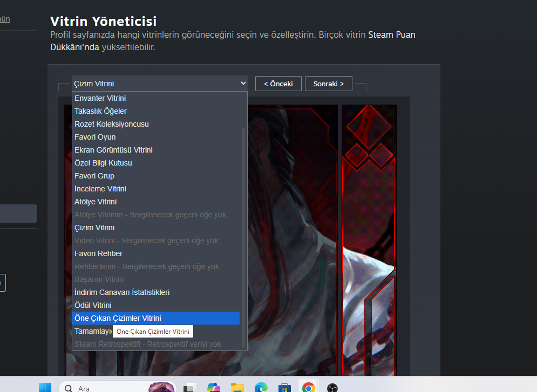Image resolution: width=537 pixels, height=392 pixels.
Task: Pick Favori Oyun from dropdown list
Action: 156,137
